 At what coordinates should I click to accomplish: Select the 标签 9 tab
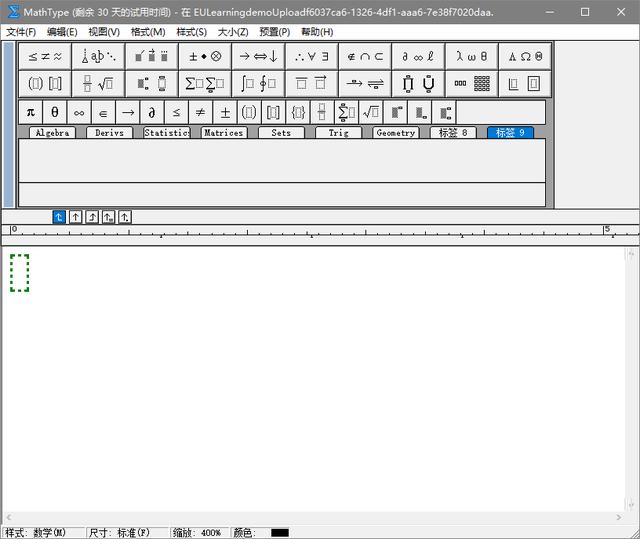510,133
